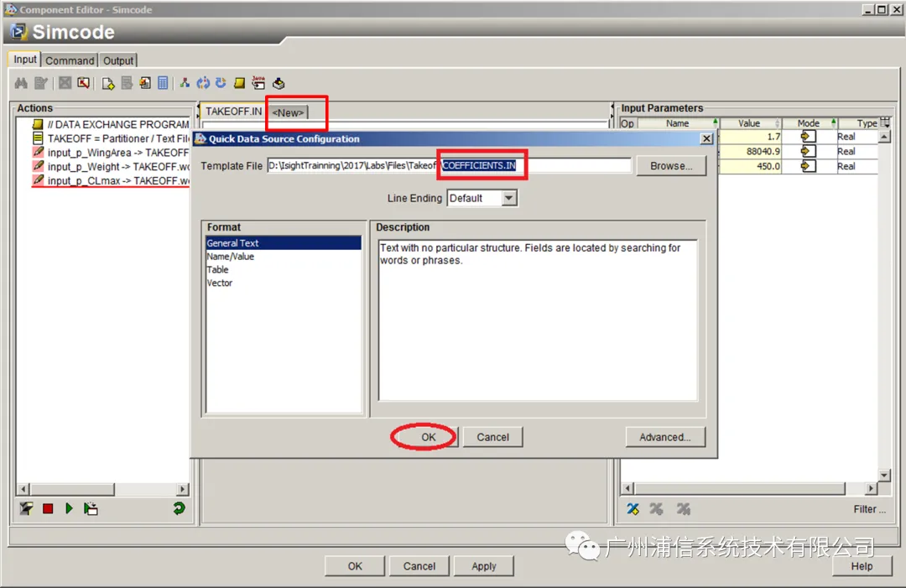Click the blue table grid toolbar icon
This screenshot has width=906, height=588.
tap(163, 83)
